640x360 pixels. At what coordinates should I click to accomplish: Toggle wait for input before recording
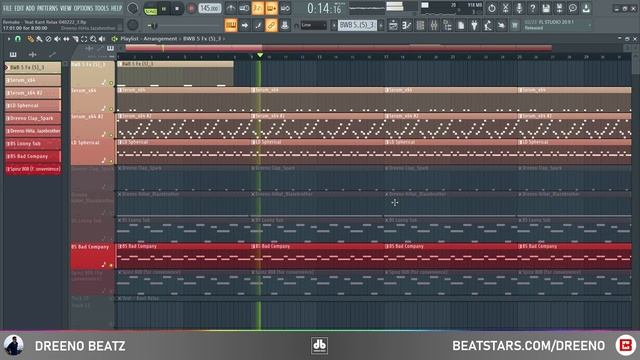coord(244,8)
